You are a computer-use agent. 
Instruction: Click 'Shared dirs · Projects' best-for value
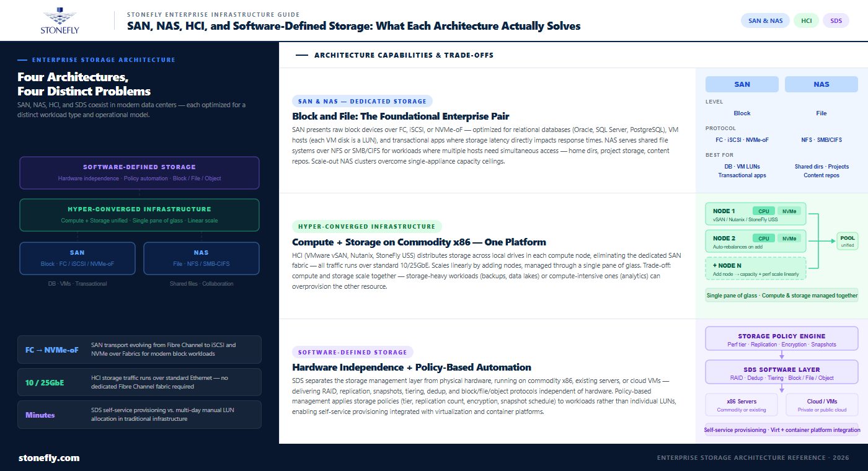(x=821, y=167)
